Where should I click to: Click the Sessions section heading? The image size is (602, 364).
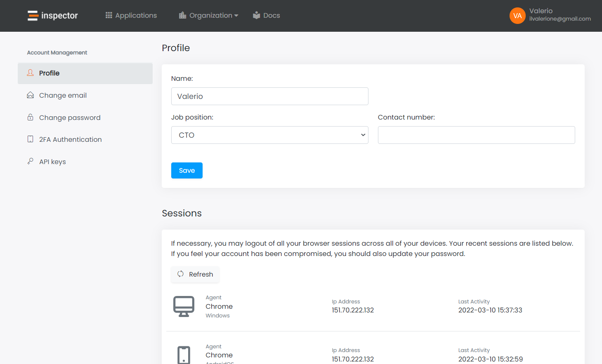click(x=182, y=213)
